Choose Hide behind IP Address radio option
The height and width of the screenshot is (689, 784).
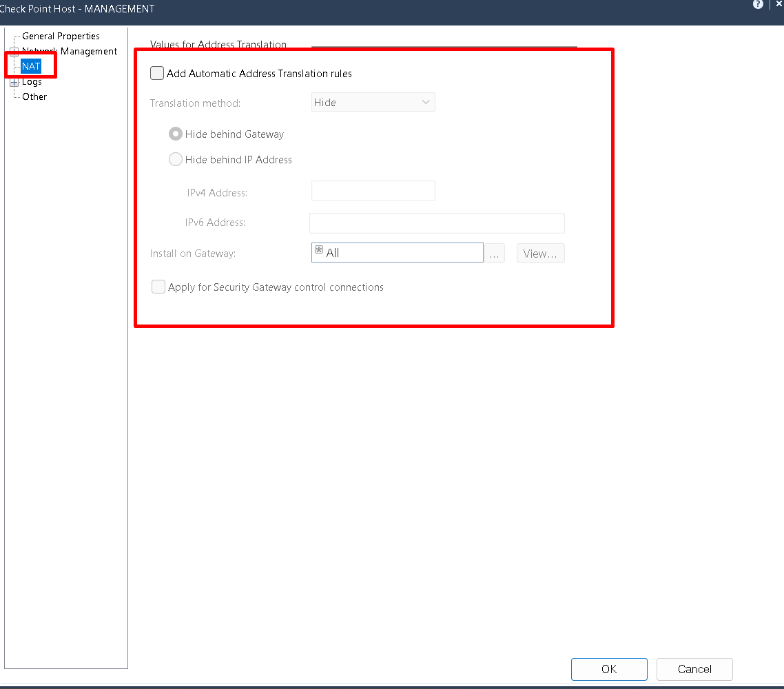(x=176, y=159)
